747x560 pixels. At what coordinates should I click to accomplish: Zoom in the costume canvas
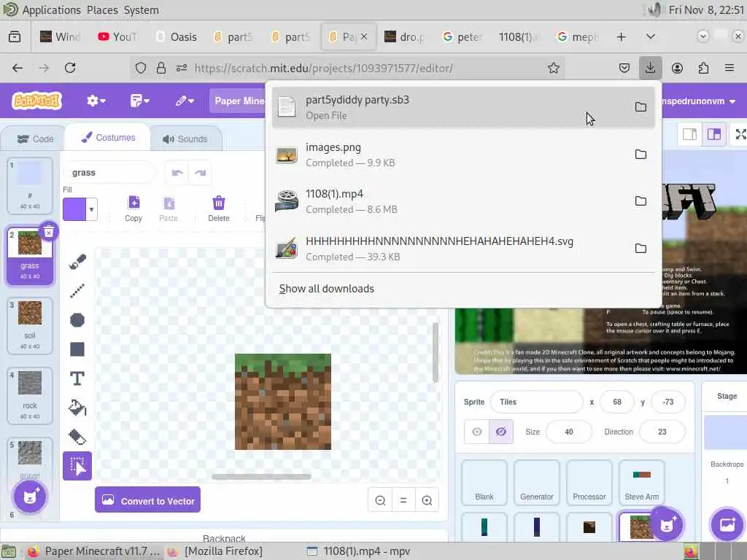click(427, 500)
